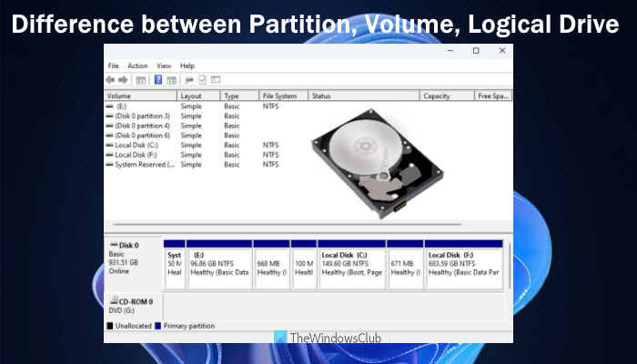Sort by the File System column header

click(x=284, y=96)
